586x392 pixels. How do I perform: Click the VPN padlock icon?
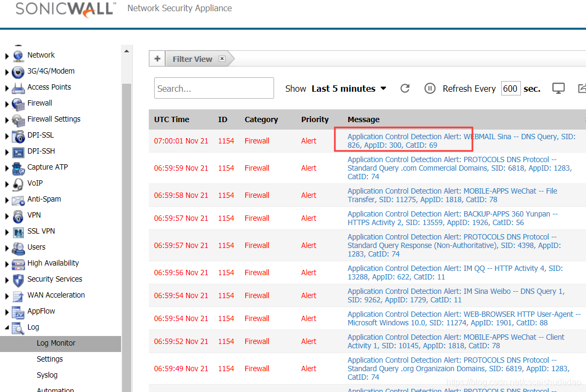tap(18, 215)
